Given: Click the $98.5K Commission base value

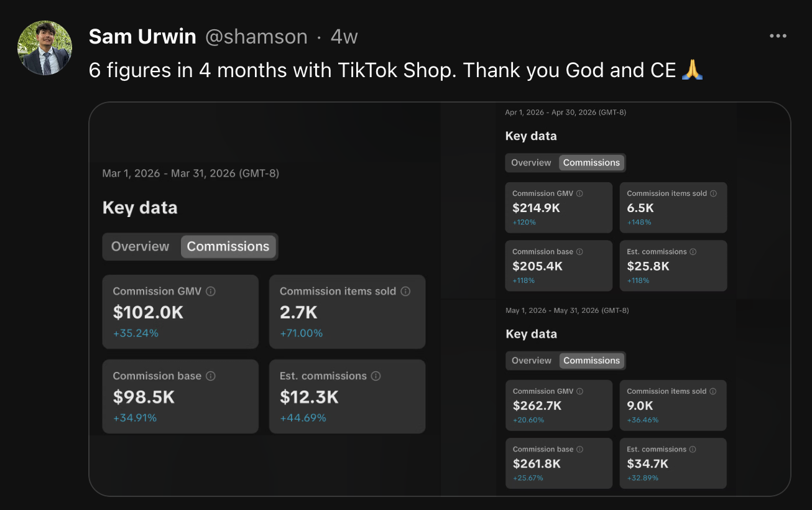Looking at the screenshot, I should coord(144,397).
